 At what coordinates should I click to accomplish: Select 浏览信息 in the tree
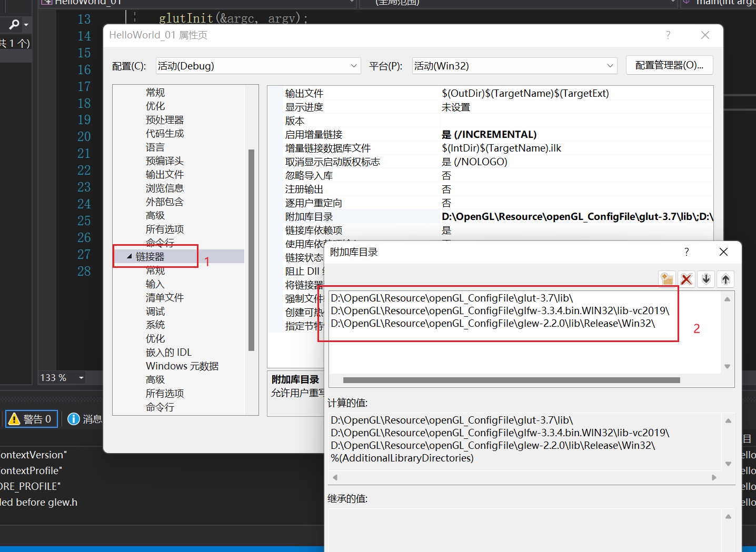pyautogui.click(x=165, y=188)
